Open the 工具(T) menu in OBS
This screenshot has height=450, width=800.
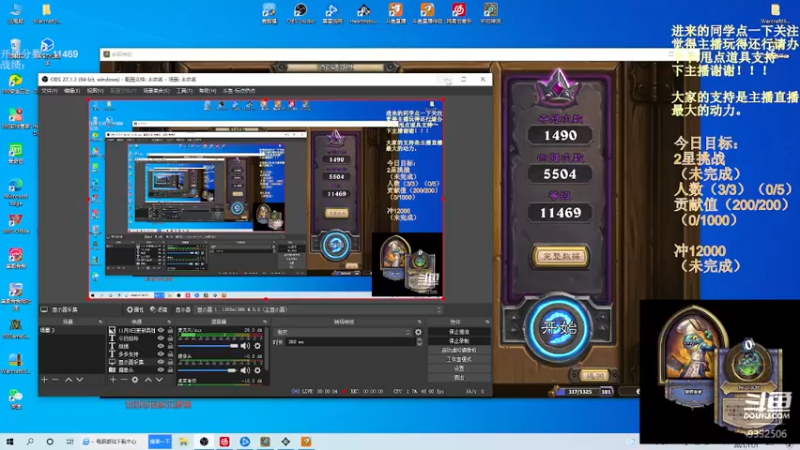coord(184,91)
